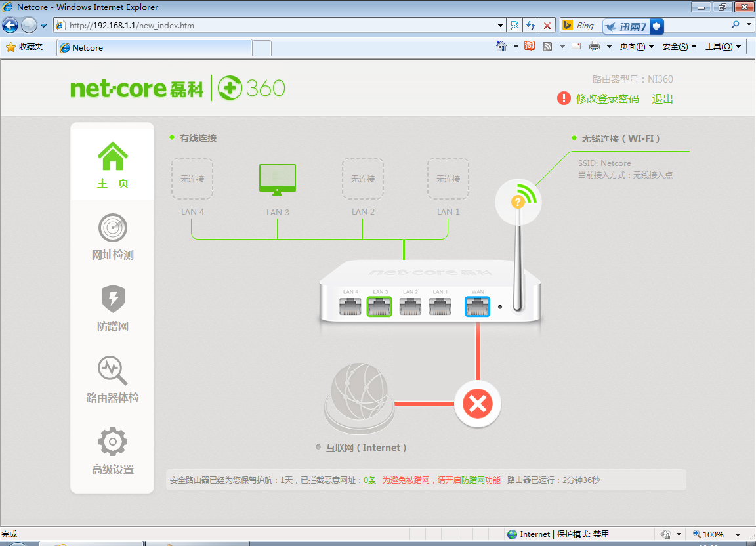Select the LAN 1 无连接 placeholder
756x546 pixels.
[x=448, y=178]
